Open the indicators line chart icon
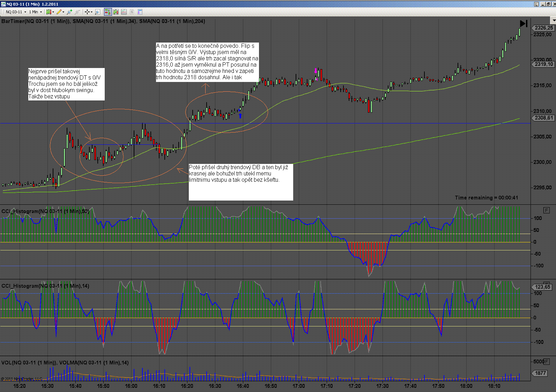The width and height of the screenshot is (556, 392). tap(124, 12)
